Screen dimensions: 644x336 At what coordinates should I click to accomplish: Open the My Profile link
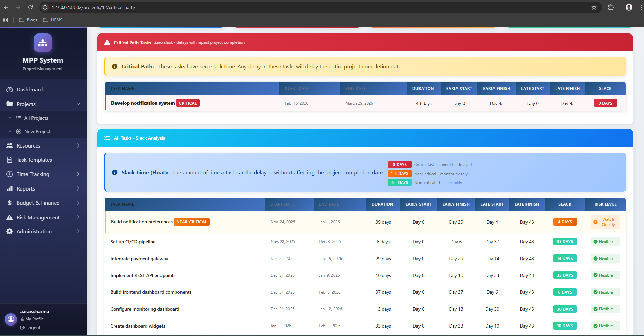34,319
